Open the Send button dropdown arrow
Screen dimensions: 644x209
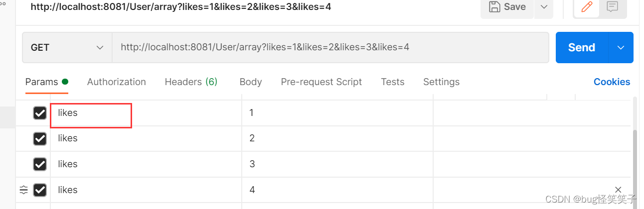[x=621, y=48]
